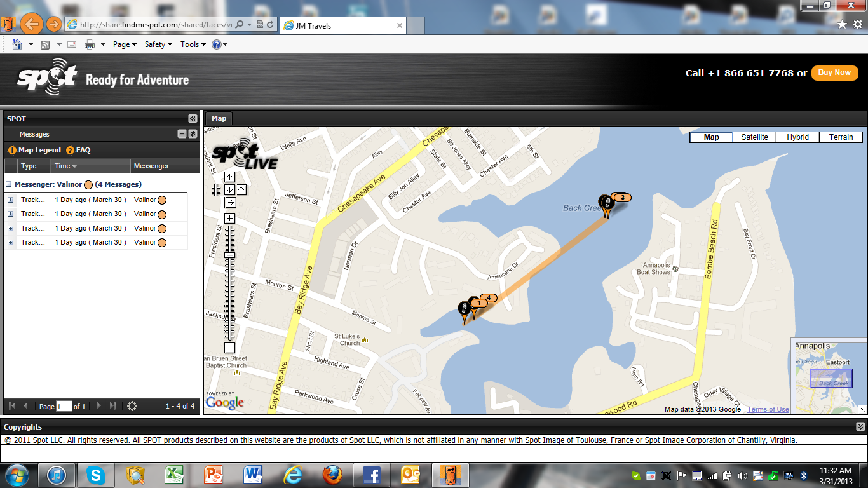The width and height of the screenshot is (868, 488).
Task: Expand the first Track message row
Action: coord(11,200)
